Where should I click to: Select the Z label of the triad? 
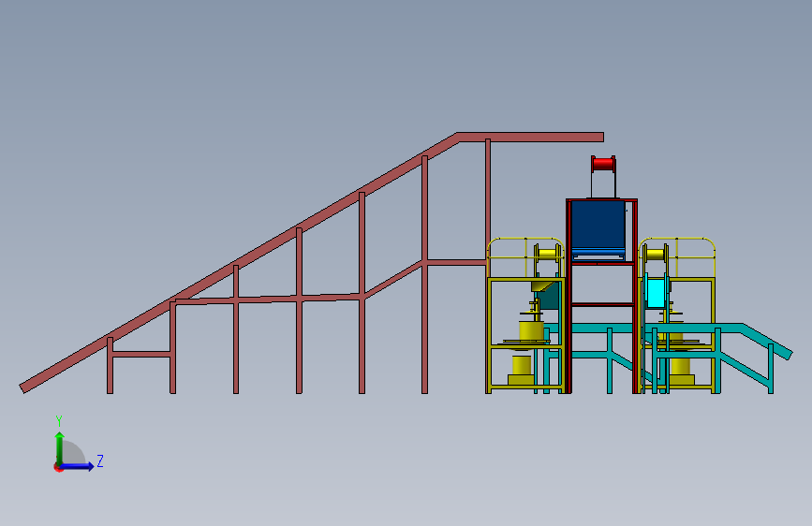pyautogui.click(x=100, y=460)
